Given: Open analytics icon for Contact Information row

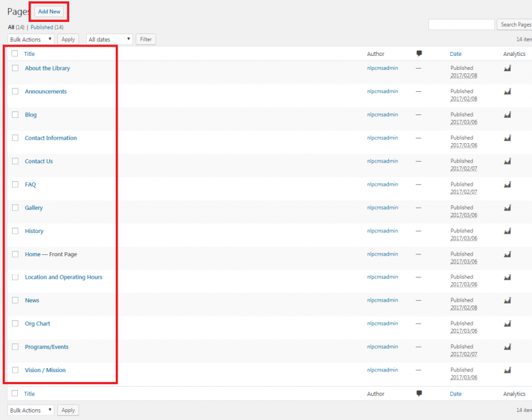Looking at the screenshot, I should (507, 138).
